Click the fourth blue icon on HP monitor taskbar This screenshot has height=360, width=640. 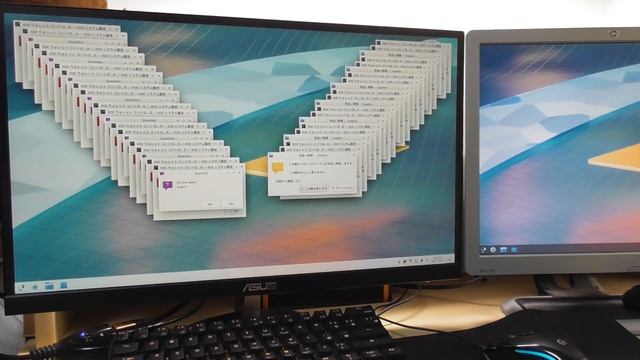(x=514, y=250)
